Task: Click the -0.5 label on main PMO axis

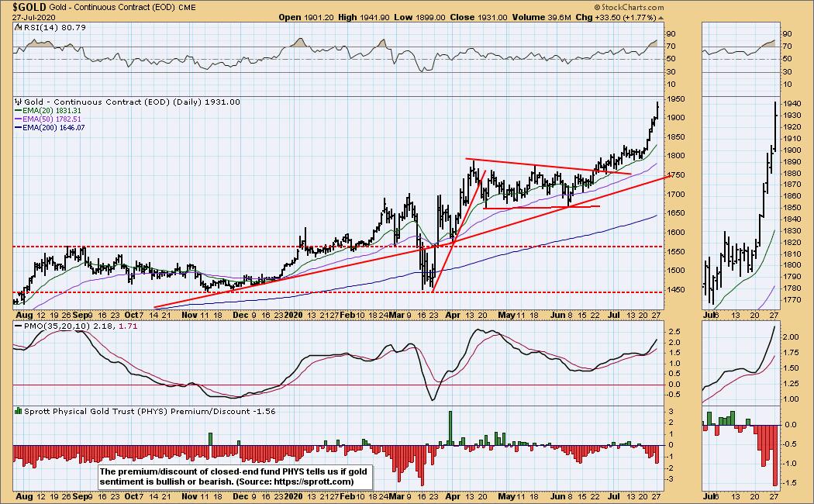Action: click(x=674, y=395)
